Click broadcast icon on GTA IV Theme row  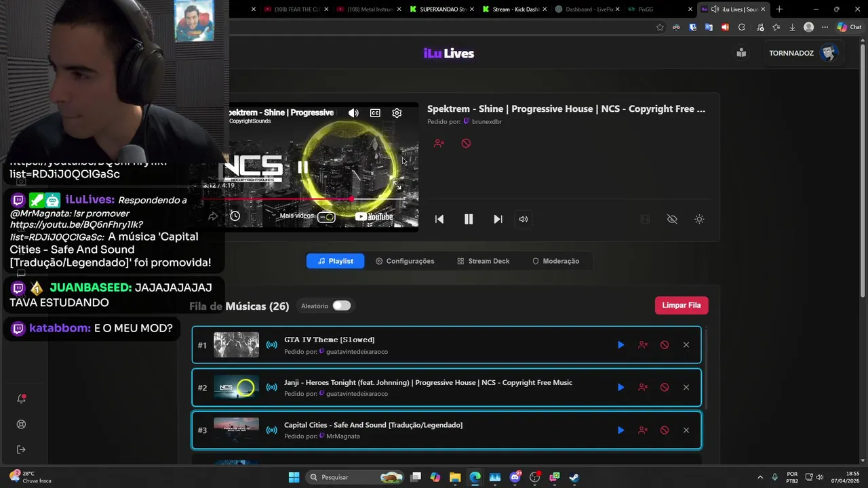pyautogui.click(x=271, y=345)
